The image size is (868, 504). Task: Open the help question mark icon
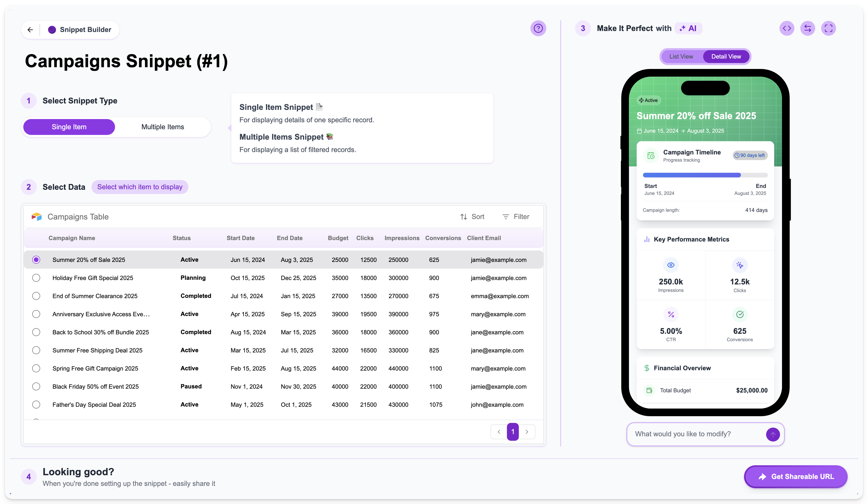(538, 28)
